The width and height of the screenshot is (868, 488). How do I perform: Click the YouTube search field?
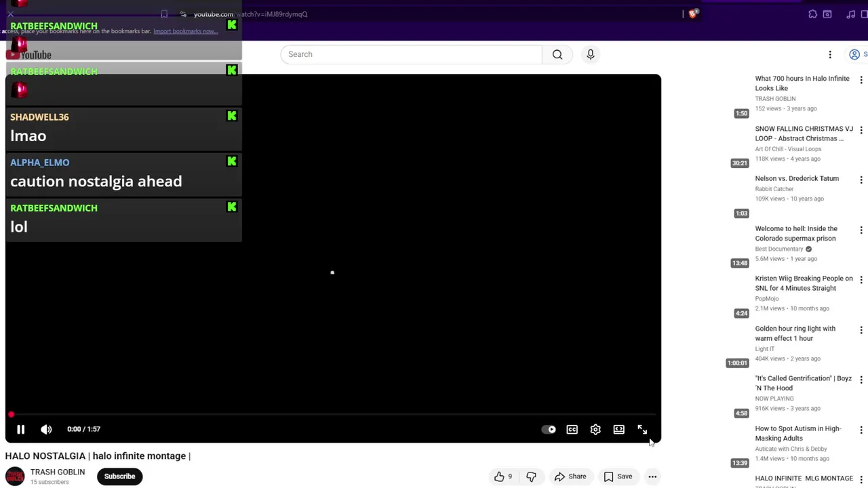[412, 54]
